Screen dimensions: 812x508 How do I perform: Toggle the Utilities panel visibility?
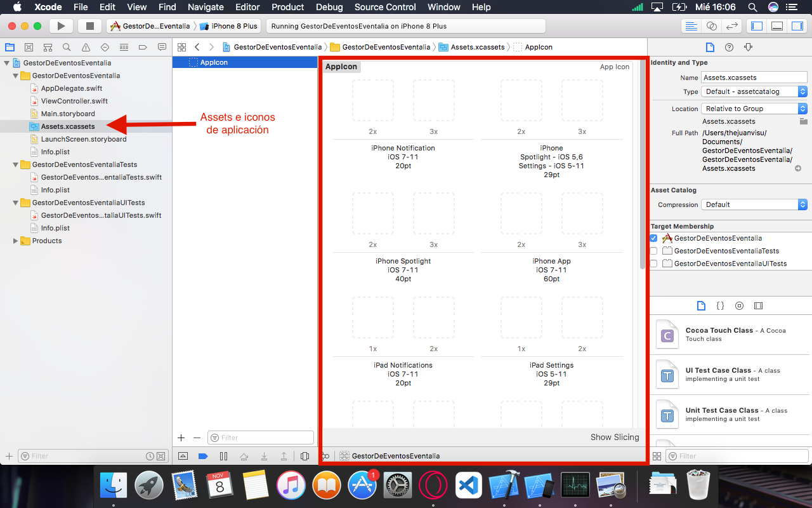tap(797, 26)
